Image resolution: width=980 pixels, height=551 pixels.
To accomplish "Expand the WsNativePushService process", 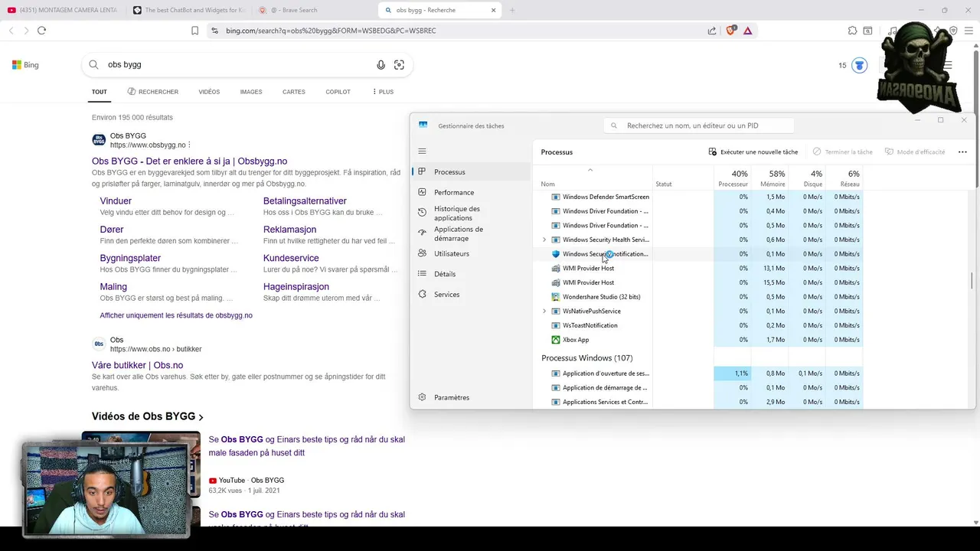I will click(544, 311).
